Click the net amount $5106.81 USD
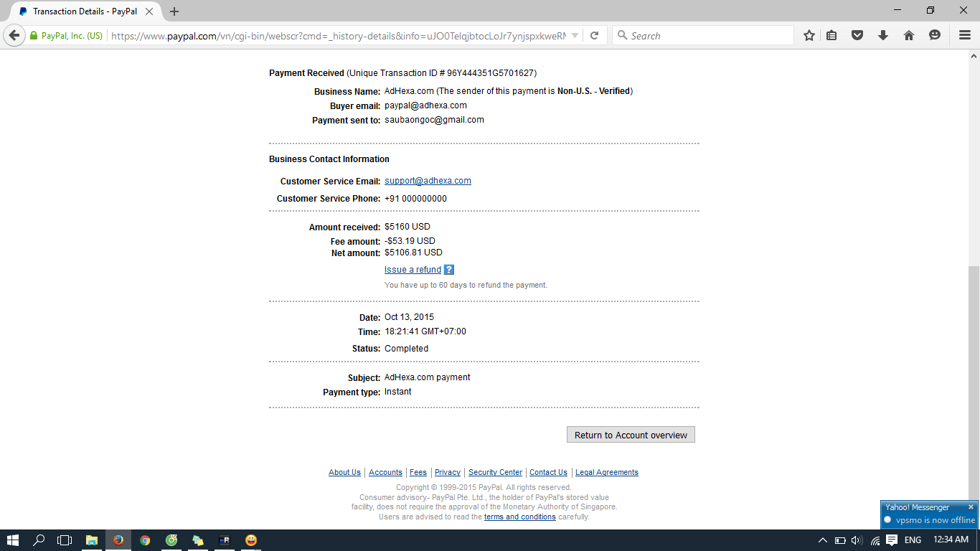The width and height of the screenshot is (980, 551). [x=413, y=253]
